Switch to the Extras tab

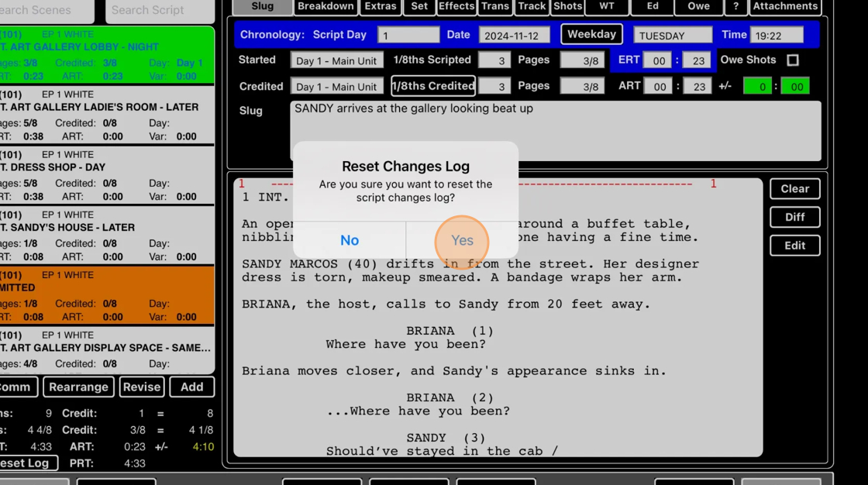pos(381,7)
